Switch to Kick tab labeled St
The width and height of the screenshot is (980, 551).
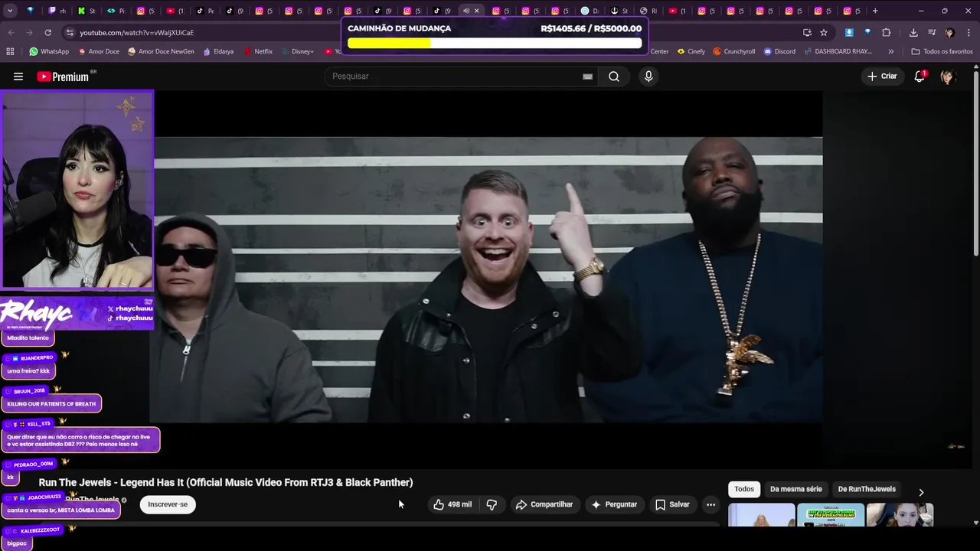tap(87, 11)
